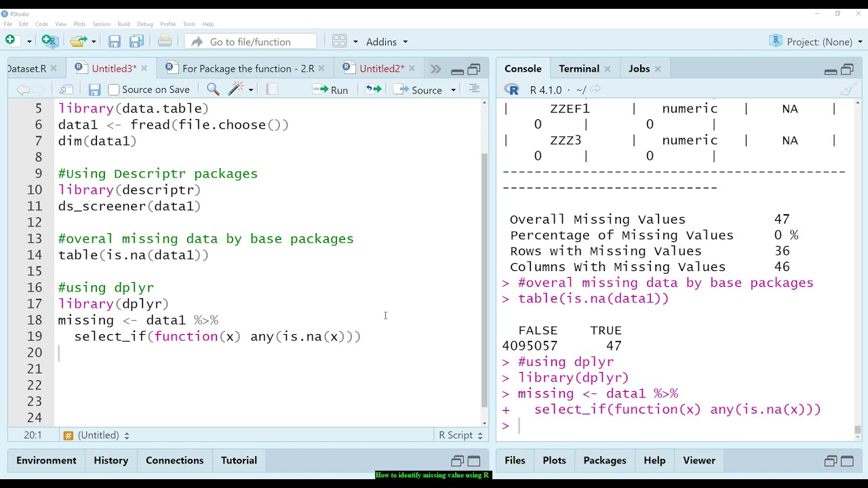The image size is (868, 488).
Task: Close the For Package the function tab
Action: (321, 68)
